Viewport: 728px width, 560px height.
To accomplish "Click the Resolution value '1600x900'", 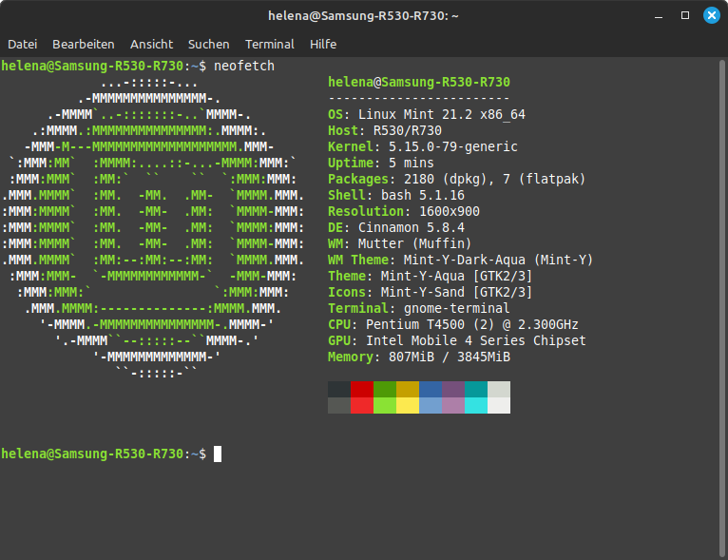I will [450, 211].
